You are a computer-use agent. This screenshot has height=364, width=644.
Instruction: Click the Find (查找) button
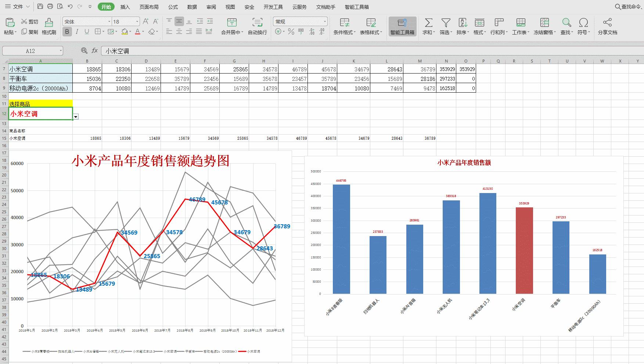[567, 26]
